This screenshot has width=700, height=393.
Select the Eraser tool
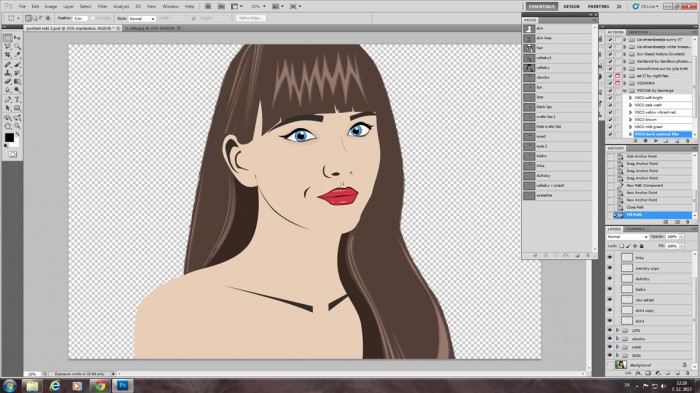click(x=8, y=82)
